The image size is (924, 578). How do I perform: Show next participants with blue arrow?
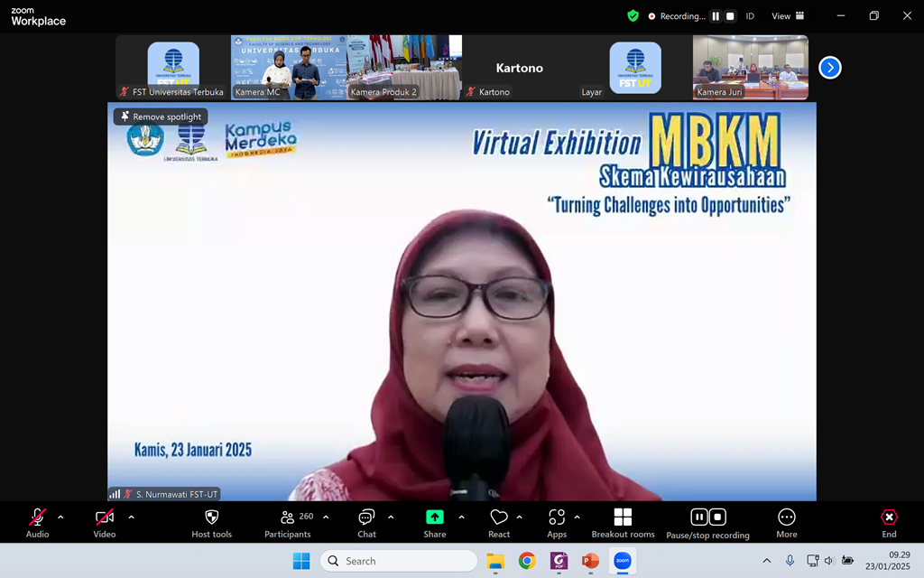point(829,68)
